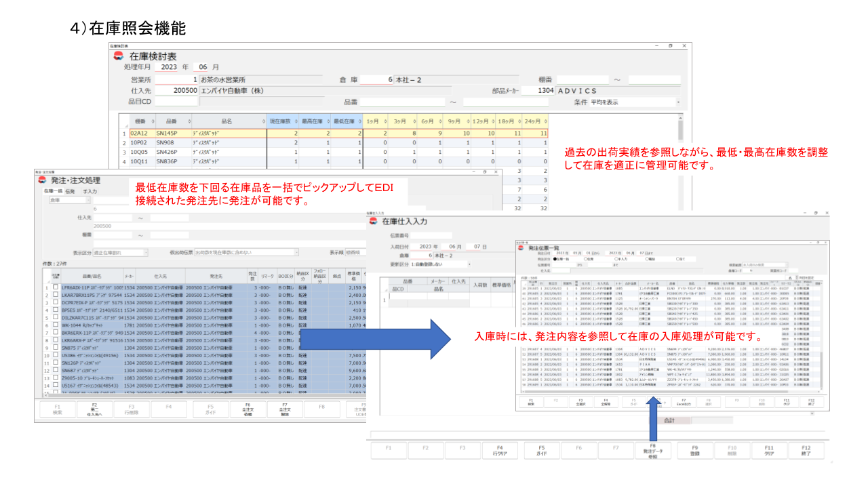Click 品目CD input field in 在庫検討表
The image size is (868, 488).
pos(176,102)
